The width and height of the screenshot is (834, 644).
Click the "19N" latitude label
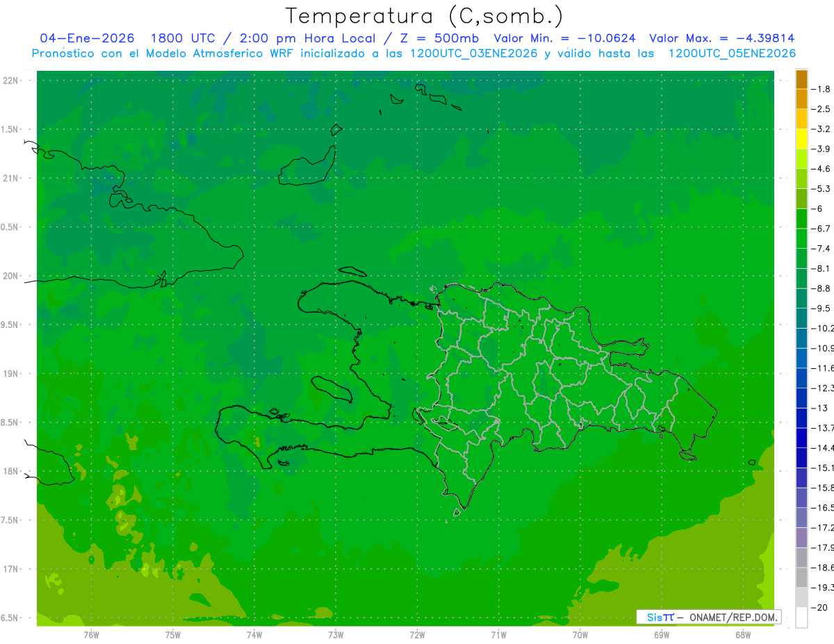(x=10, y=374)
